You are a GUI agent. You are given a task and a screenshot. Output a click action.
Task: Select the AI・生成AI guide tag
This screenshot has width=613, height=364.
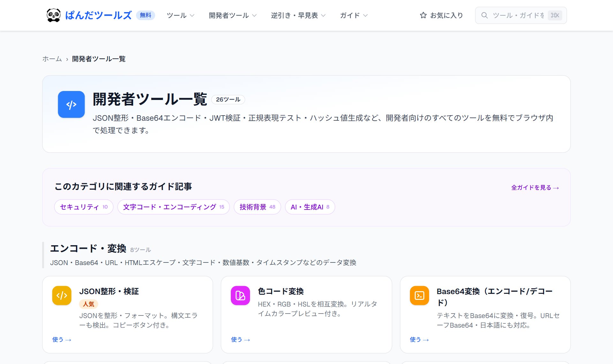click(x=310, y=207)
